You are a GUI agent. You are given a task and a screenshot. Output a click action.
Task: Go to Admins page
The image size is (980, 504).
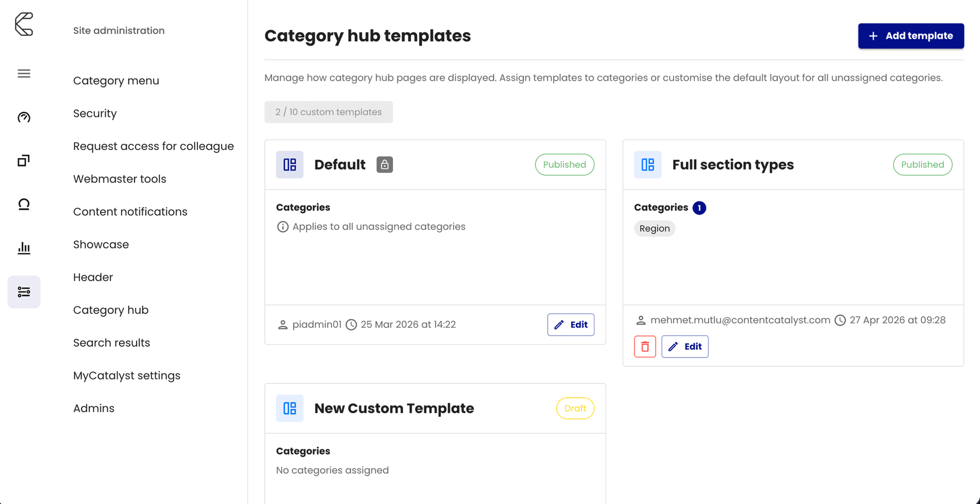tap(94, 408)
